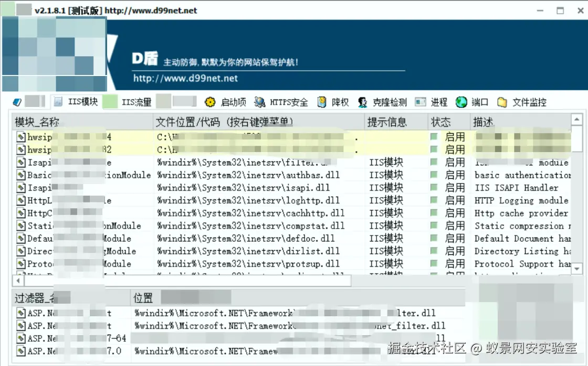Open the 启动项 tab

(x=226, y=102)
